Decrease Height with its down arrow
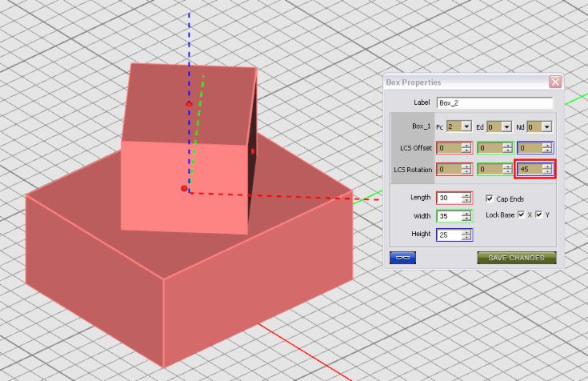This screenshot has width=588, height=381. click(466, 238)
